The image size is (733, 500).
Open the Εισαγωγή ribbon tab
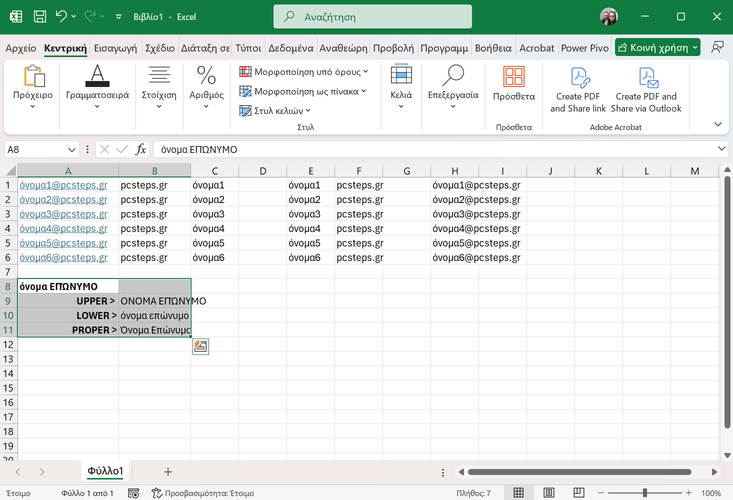point(115,48)
